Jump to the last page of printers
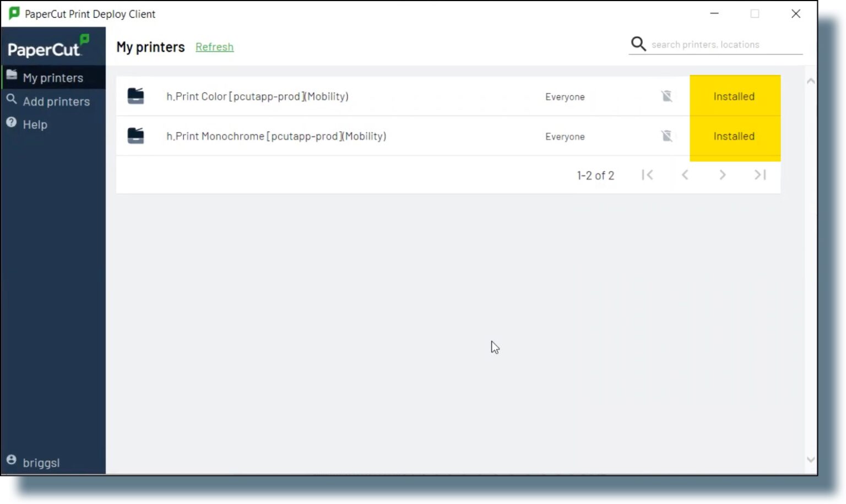 click(x=760, y=175)
